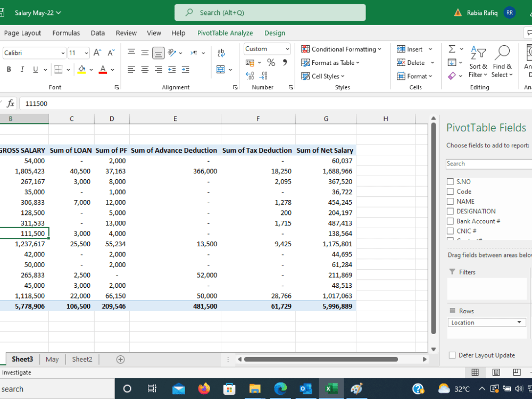Open Excel from the Windows taskbar
This screenshot has width=532, height=399.
pos(331,388)
